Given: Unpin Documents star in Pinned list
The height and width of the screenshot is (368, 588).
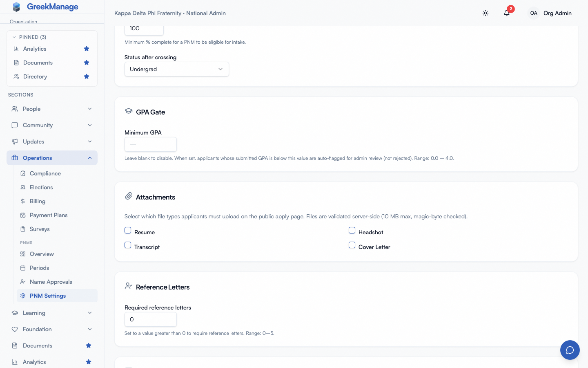Looking at the screenshot, I should click(x=87, y=63).
